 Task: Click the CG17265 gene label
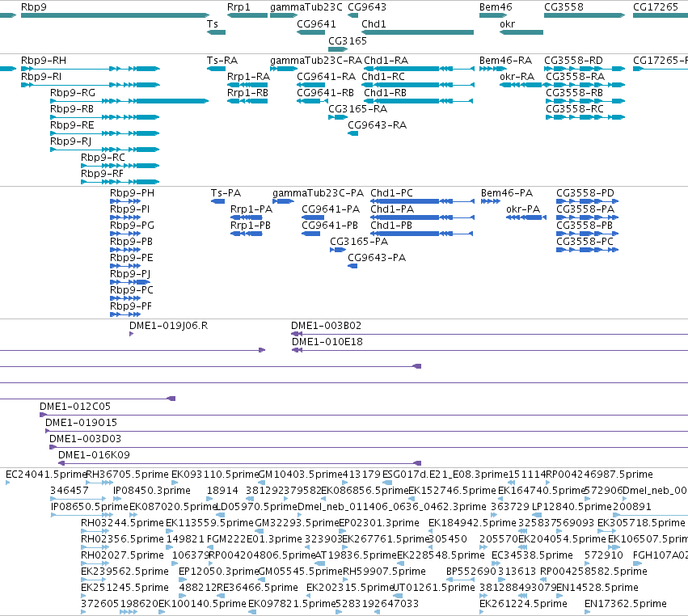pyautogui.click(x=656, y=7)
